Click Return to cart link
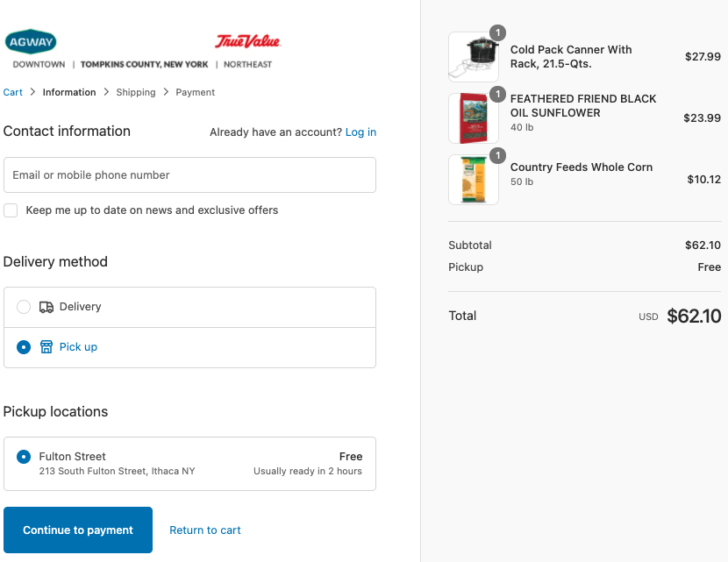728x562 pixels. (205, 530)
